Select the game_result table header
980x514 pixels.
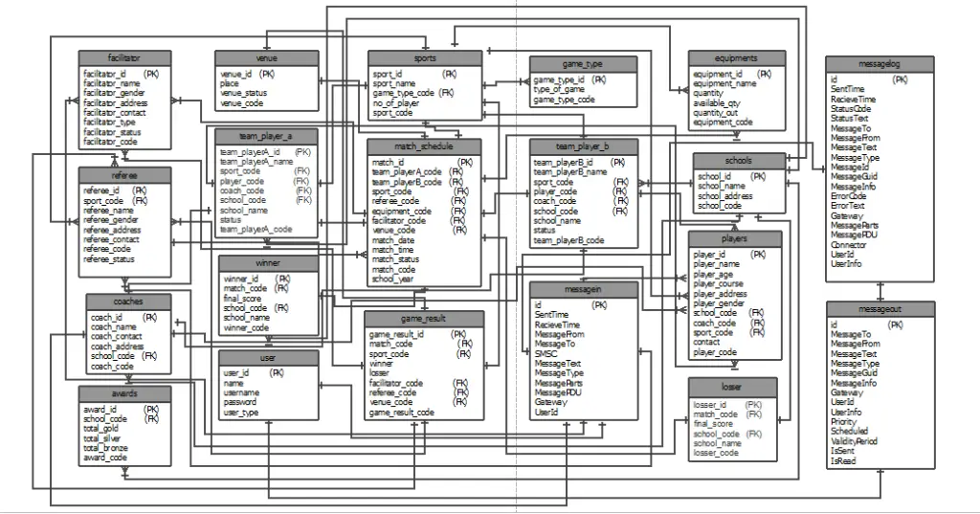tap(423, 318)
